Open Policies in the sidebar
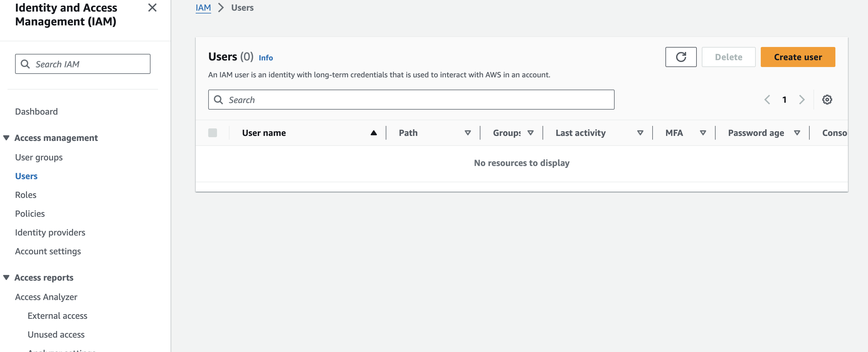This screenshot has height=352, width=868. pyautogui.click(x=30, y=214)
